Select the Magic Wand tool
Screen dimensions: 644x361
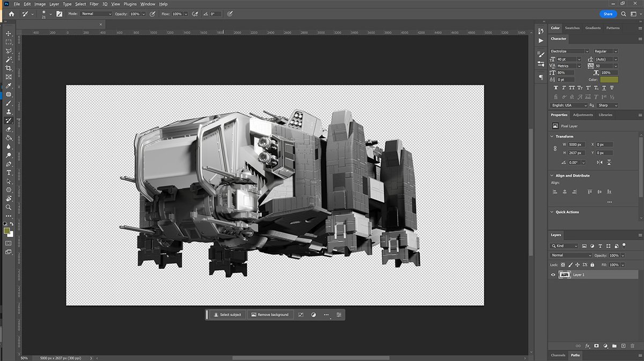[x=9, y=60]
